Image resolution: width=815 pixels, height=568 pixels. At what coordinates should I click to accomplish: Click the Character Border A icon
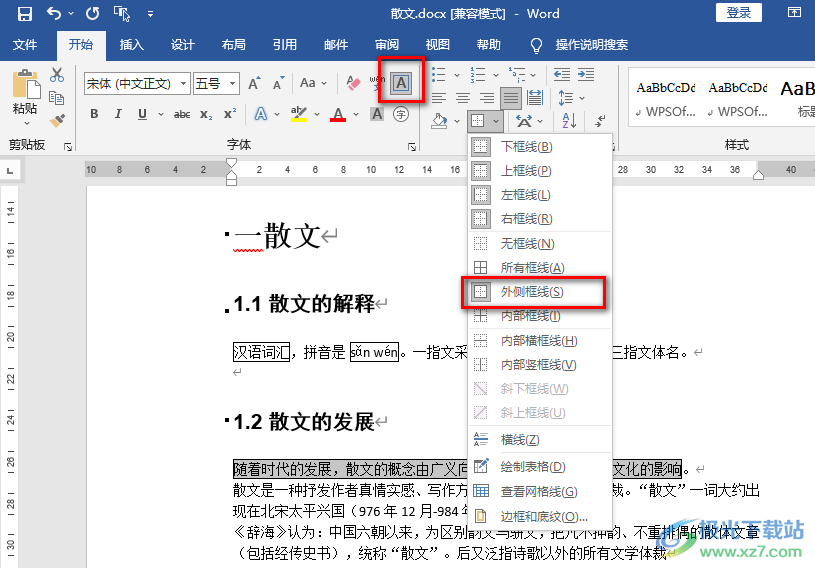pos(401,83)
